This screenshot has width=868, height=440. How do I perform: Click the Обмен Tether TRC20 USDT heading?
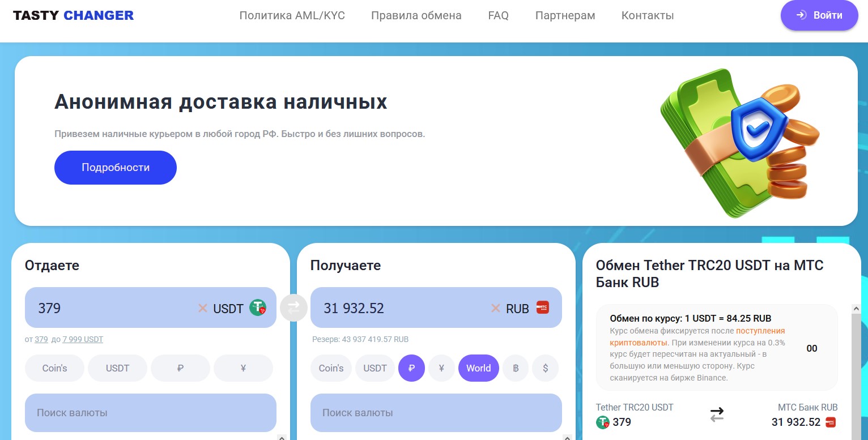pos(709,274)
